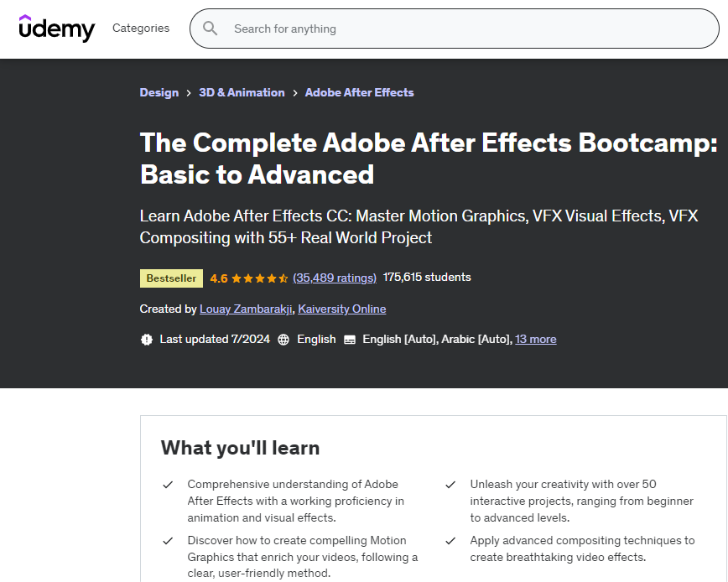Click the checkmark beside the first learning bullet
Screen dimensions: 728x582
pos(168,485)
